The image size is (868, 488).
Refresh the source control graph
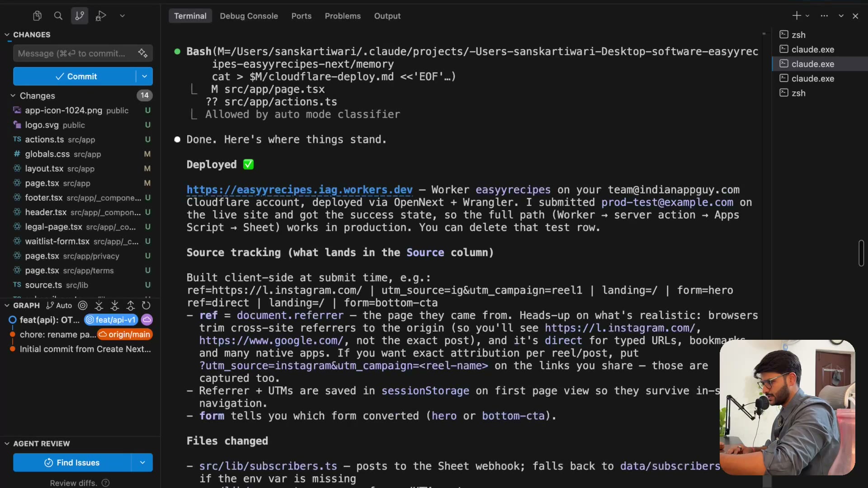[146, 305]
